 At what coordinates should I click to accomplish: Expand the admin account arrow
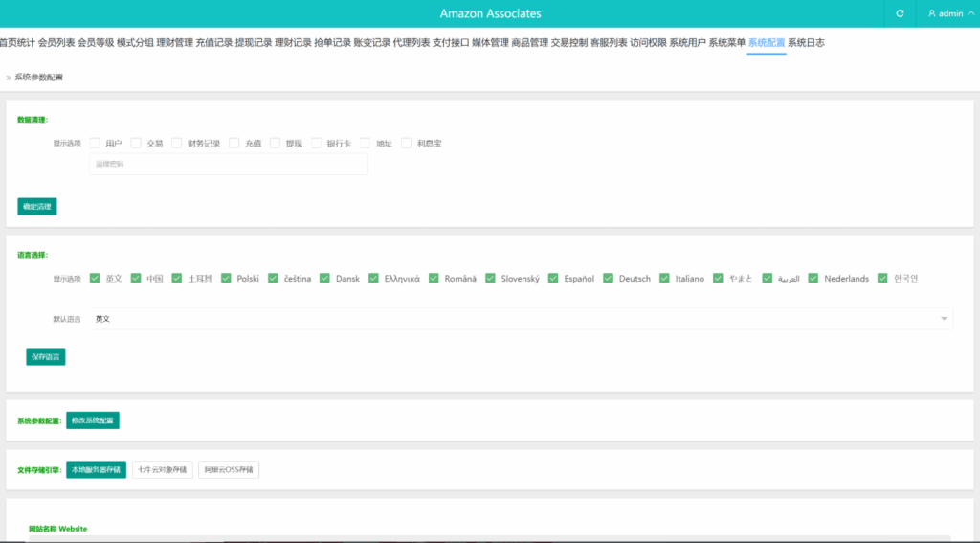970,13
